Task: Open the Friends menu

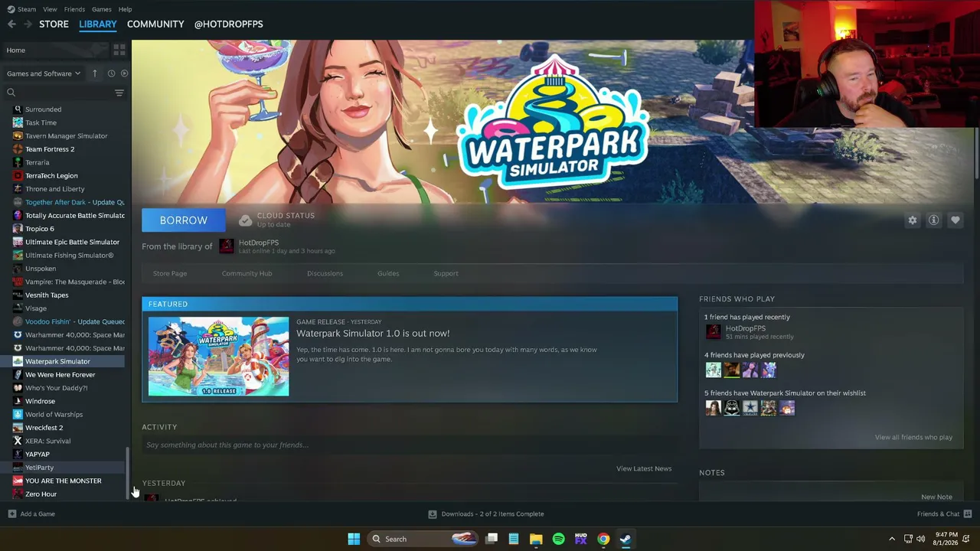Action: (x=74, y=9)
